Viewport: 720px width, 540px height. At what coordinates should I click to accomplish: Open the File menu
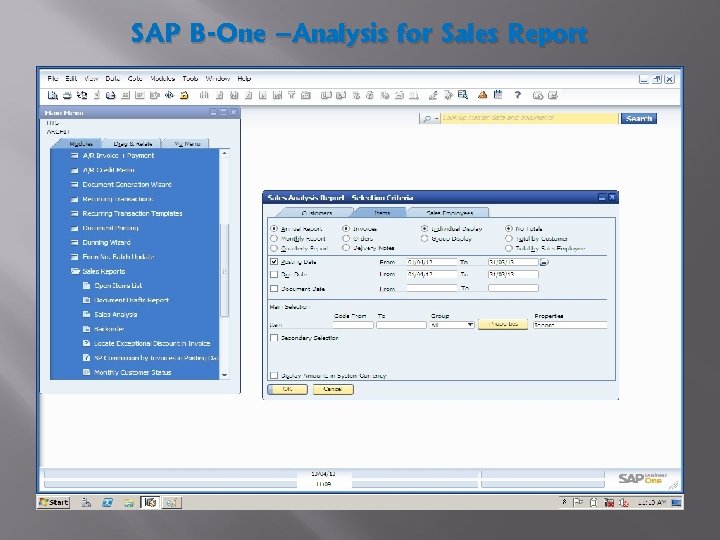coord(53,79)
